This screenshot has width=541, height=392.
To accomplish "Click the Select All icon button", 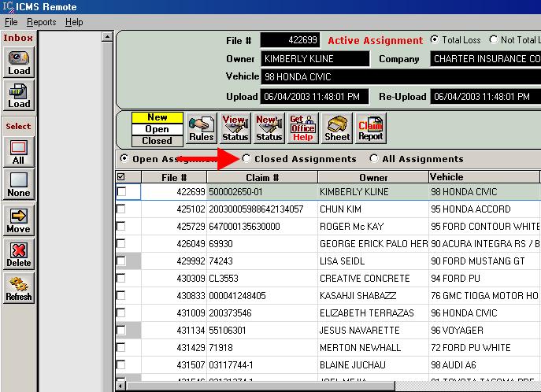I will pos(19,152).
